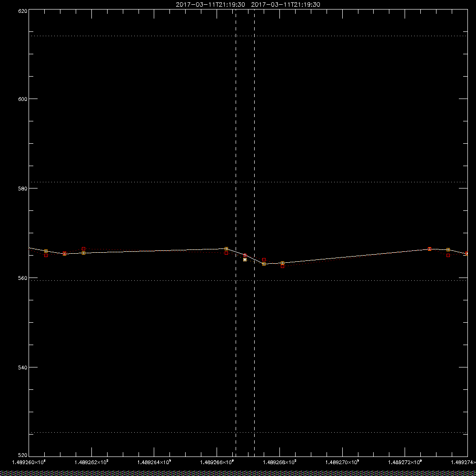Click the 1.489268×10^9 x-axis label
The width and height of the screenshot is (476, 476).
[280, 462]
